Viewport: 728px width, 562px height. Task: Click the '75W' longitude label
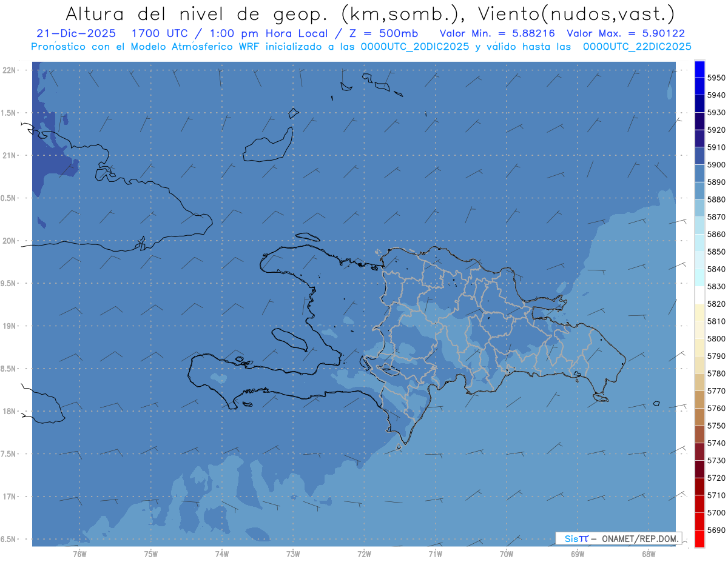151,554
